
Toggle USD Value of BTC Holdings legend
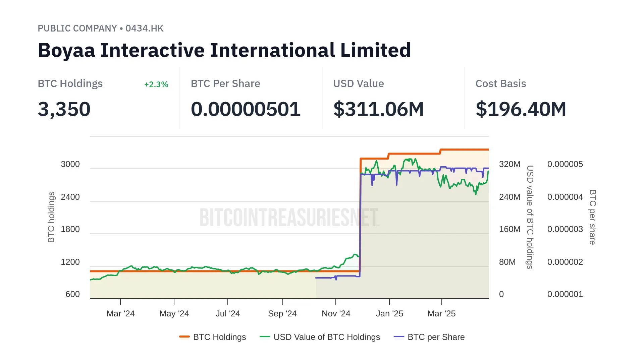pyautogui.click(x=327, y=337)
